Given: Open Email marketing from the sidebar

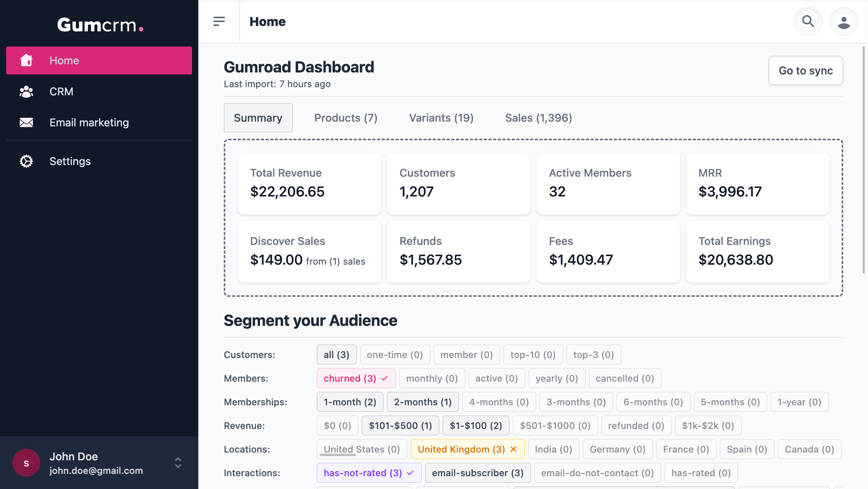Looking at the screenshot, I should click(99, 122).
